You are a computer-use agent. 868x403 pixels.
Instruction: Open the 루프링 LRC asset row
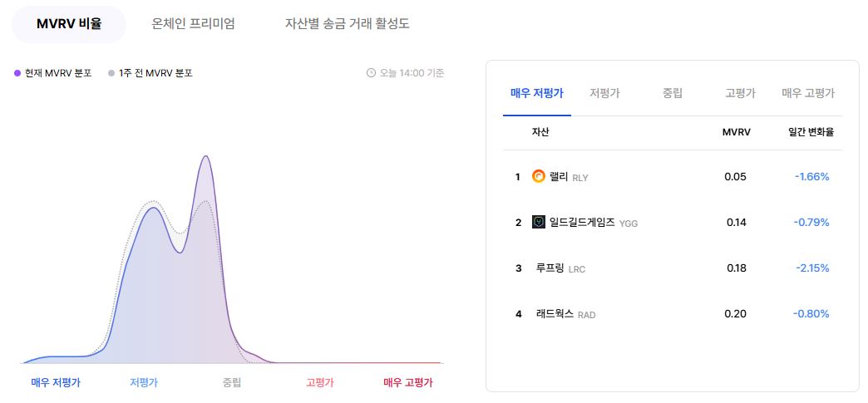pos(673,268)
